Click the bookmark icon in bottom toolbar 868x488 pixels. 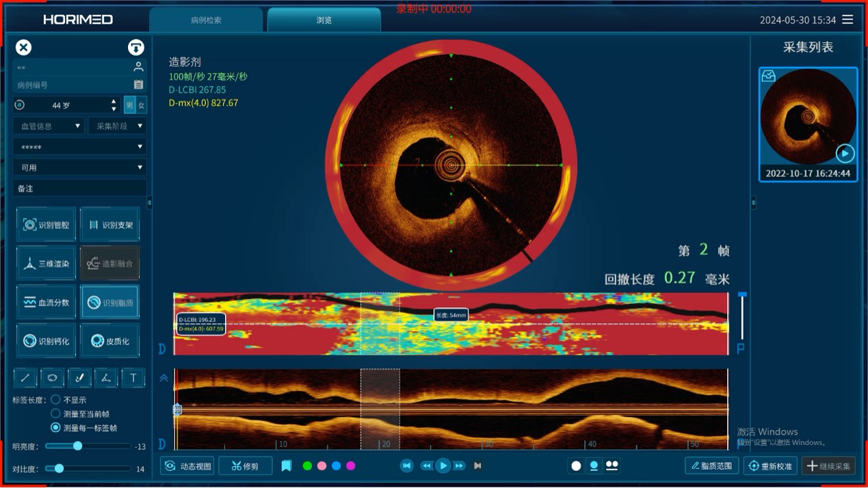click(x=286, y=466)
